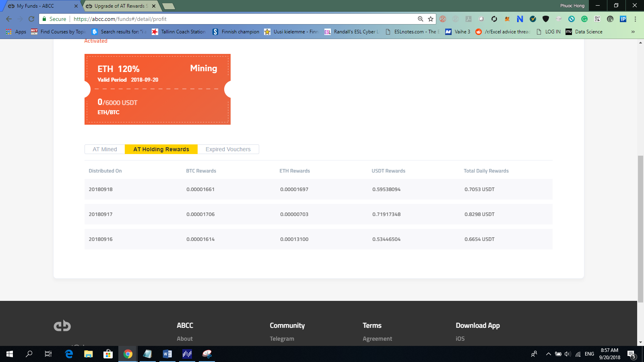Screen dimensions: 644x362
Task: Click the iOS download link
Action: [460, 339]
